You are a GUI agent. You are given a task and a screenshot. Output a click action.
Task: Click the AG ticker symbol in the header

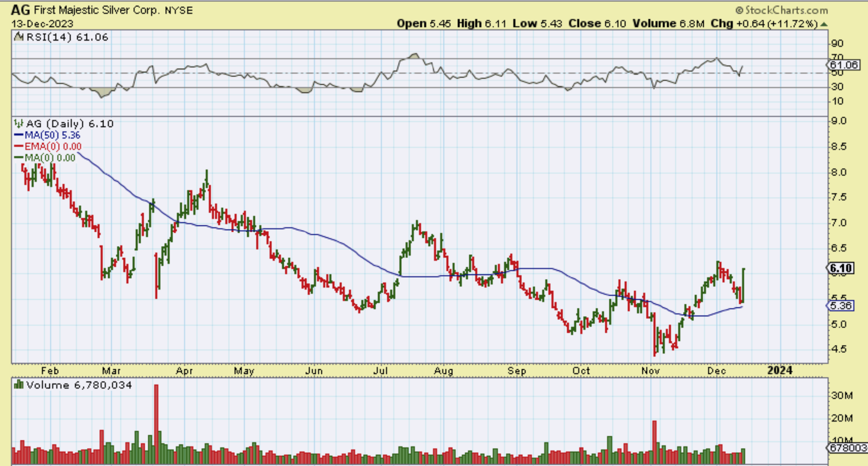click(21, 10)
